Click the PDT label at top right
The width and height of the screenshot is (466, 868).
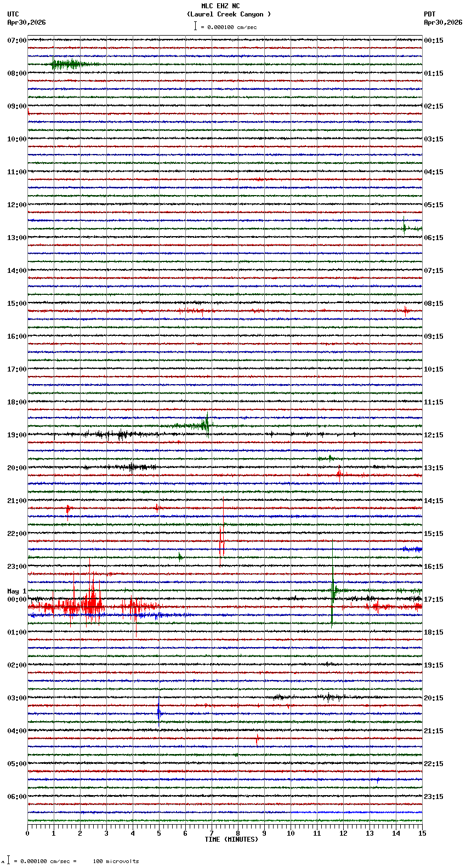[x=429, y=14]
